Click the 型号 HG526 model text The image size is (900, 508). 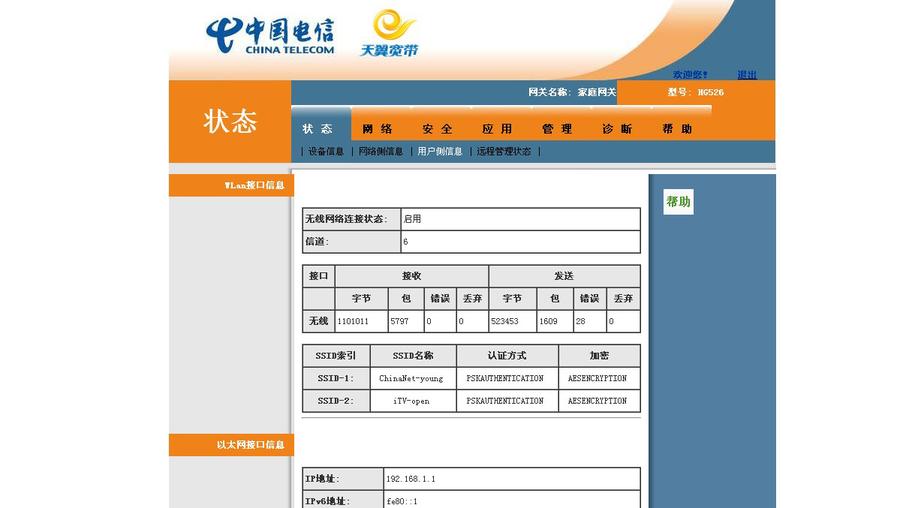tap(696, 92)
